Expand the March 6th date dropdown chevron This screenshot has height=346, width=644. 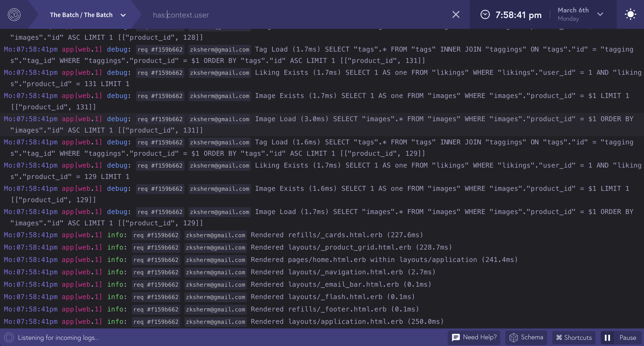(600, 14)
